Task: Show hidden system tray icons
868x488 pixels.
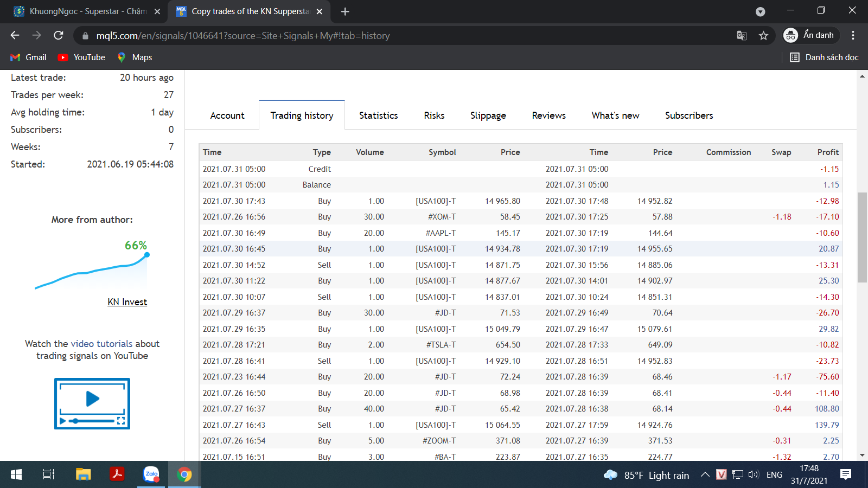Action: click(x=705, y=475)
